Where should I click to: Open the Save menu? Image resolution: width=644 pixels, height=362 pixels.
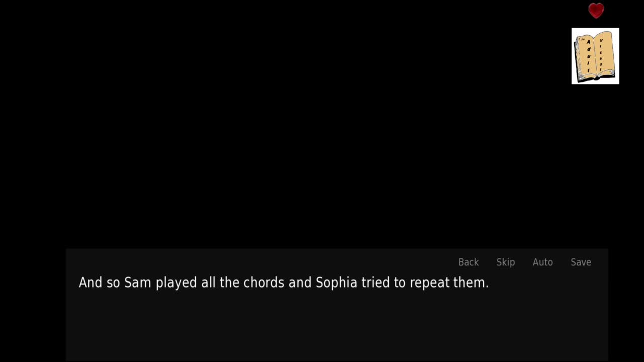click(581, 262)
